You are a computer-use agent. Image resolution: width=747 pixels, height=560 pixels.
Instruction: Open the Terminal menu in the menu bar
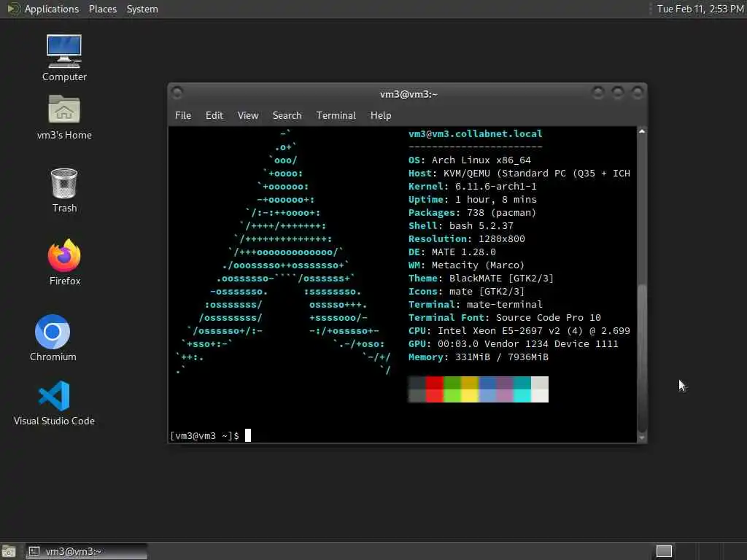click(x=336, y=115)
